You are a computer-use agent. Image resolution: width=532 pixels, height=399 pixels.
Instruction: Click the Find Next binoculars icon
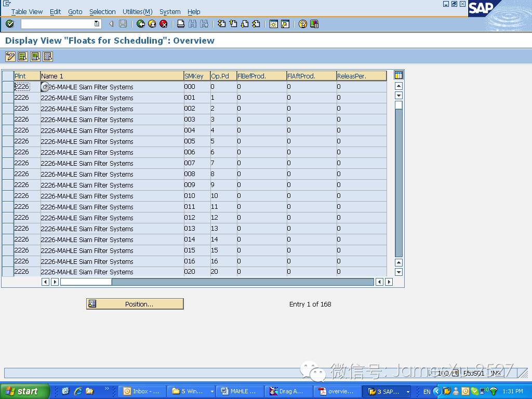coord(204,24)
